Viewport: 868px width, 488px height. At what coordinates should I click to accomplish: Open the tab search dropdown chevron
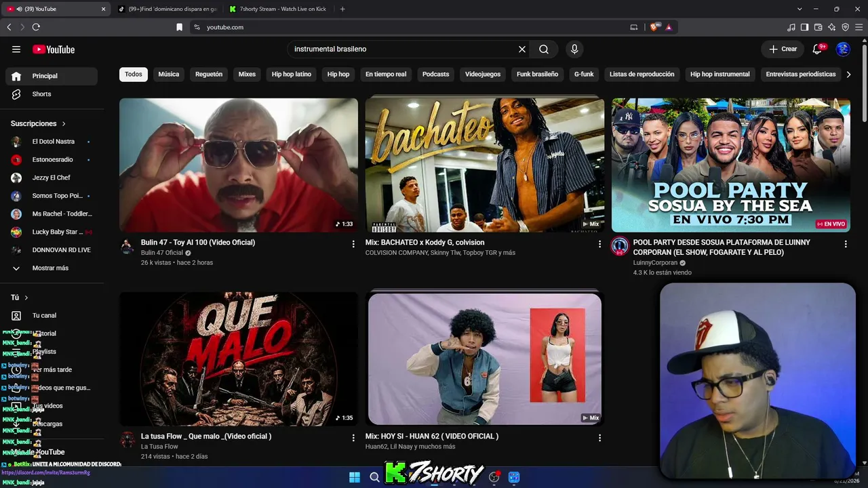pyautogui.click(x=800, y=9)
